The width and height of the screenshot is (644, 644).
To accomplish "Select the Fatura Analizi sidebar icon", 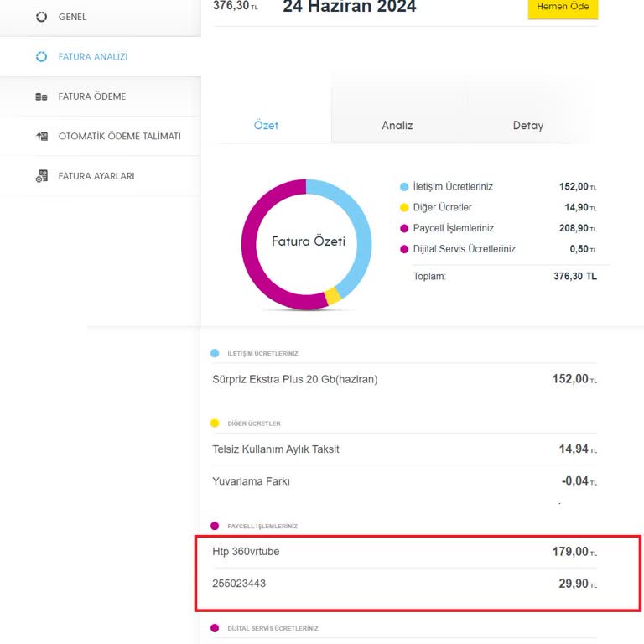I will [42, 57].
